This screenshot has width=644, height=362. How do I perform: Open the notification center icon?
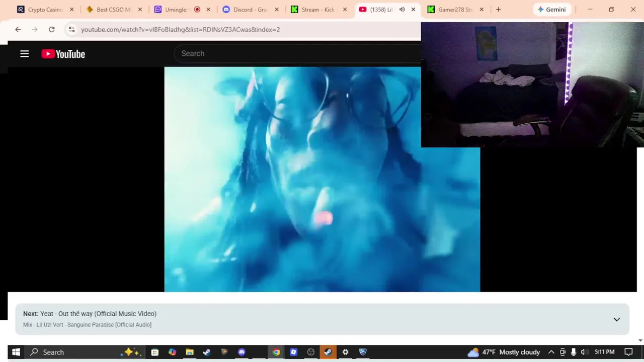(x=628, y=352)
